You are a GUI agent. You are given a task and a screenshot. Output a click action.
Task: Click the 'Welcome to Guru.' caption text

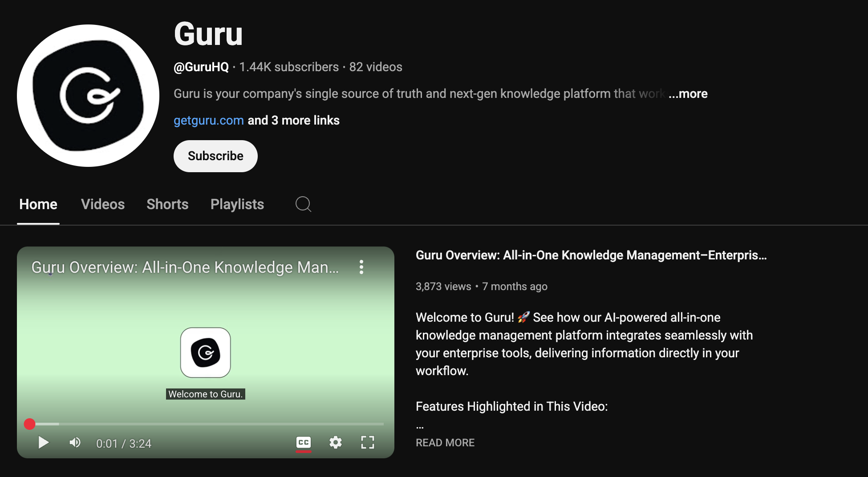(x=206, y=394)
